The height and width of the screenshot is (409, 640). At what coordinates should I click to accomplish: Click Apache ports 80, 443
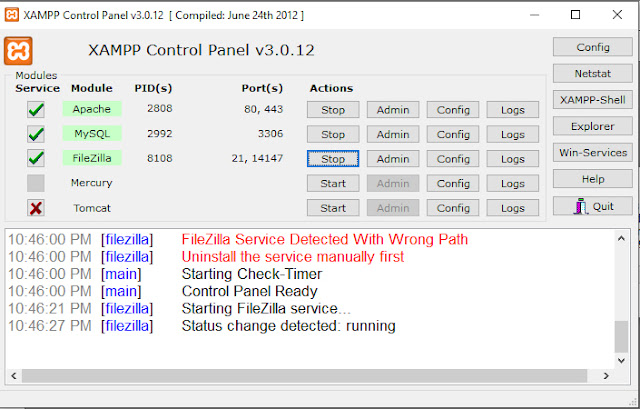click(264, 109)
